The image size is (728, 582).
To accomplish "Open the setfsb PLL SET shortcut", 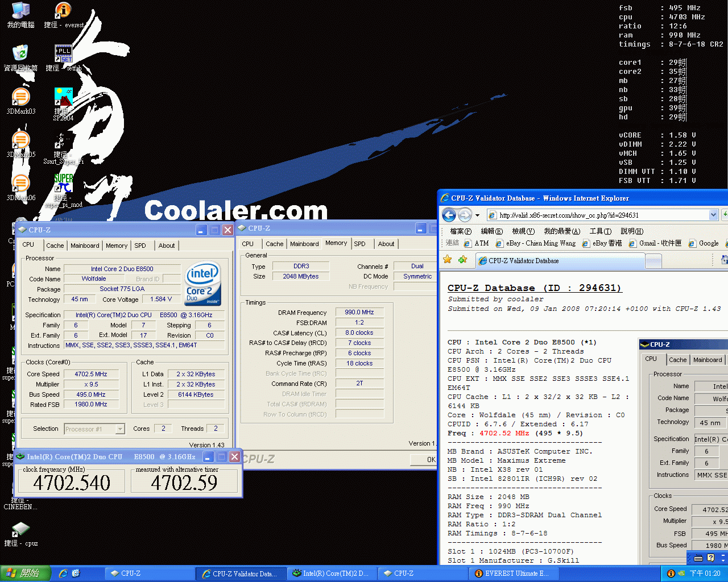I will (x=63, y=54).
